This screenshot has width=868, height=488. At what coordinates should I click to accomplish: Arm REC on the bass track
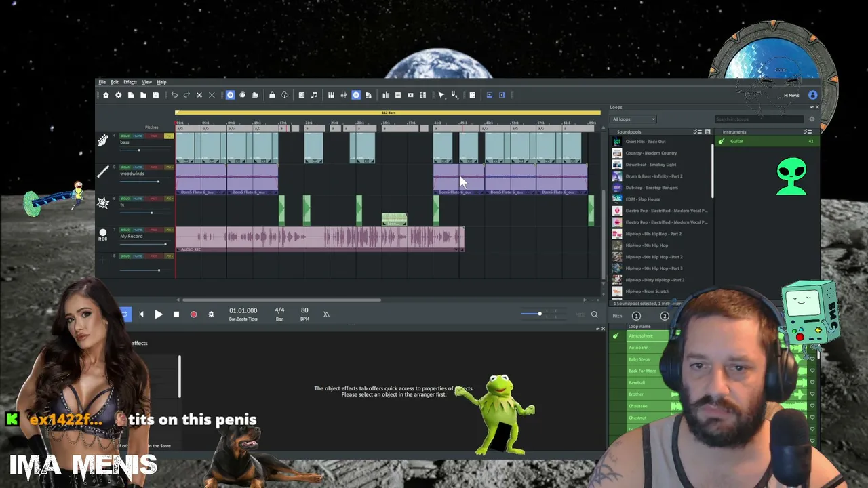click(x=153, y=136)
